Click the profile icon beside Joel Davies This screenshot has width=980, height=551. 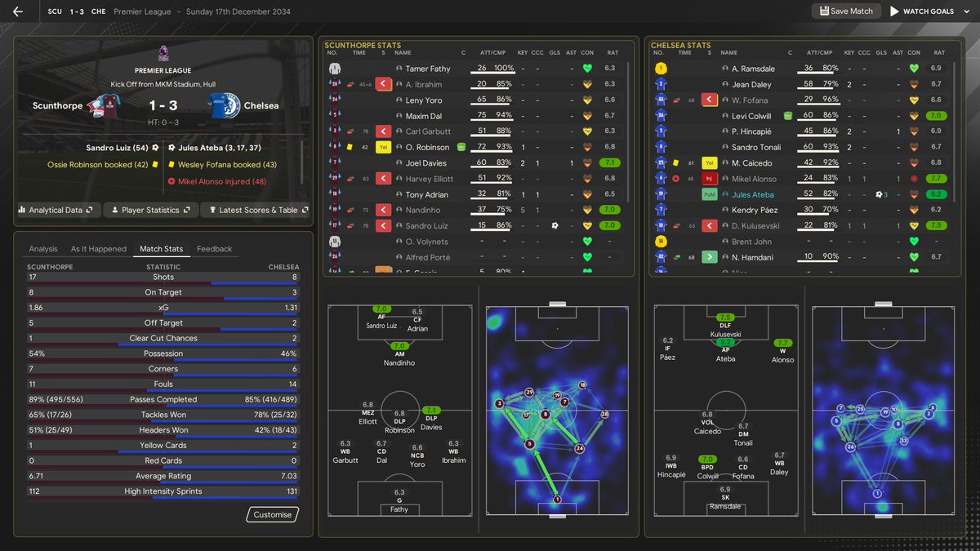[x=399, y=163]
